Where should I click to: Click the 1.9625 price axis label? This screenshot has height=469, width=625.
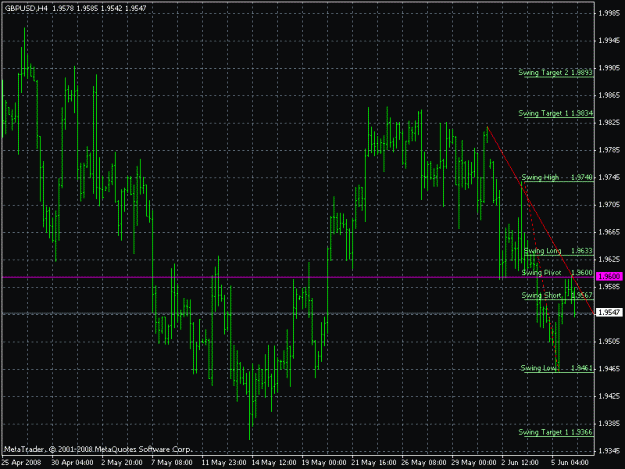[x=609, y=259]
